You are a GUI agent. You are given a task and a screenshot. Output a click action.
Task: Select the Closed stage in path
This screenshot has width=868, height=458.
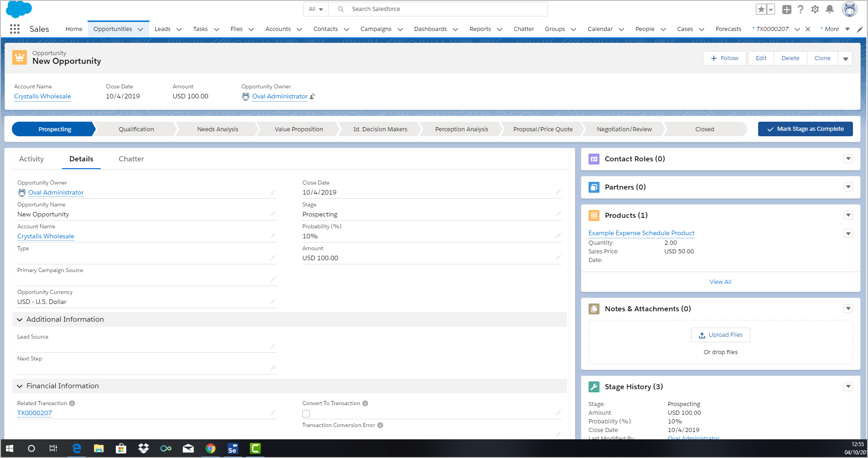[705, 129]
